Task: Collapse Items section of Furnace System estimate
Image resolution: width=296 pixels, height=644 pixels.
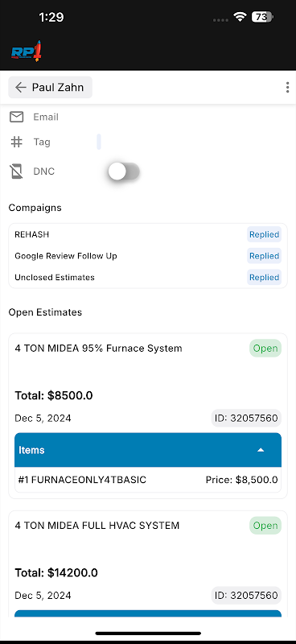Action: 148,450
